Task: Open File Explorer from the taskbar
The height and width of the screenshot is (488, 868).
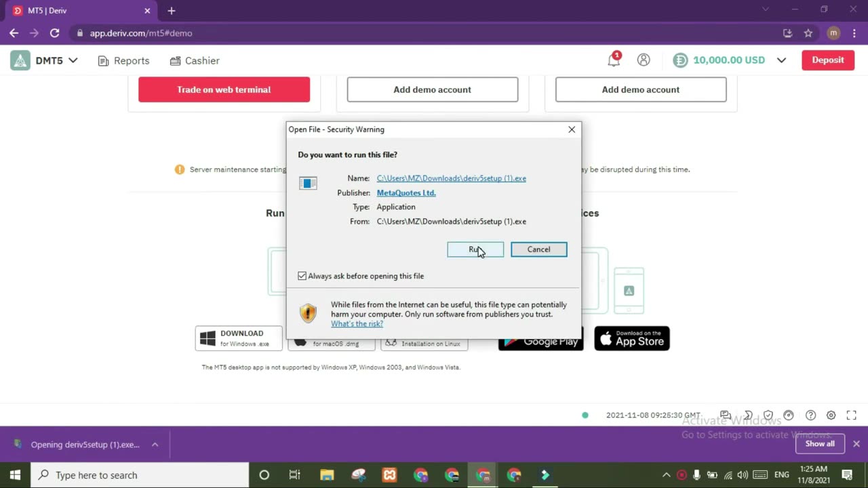Action: coord(327,475)
